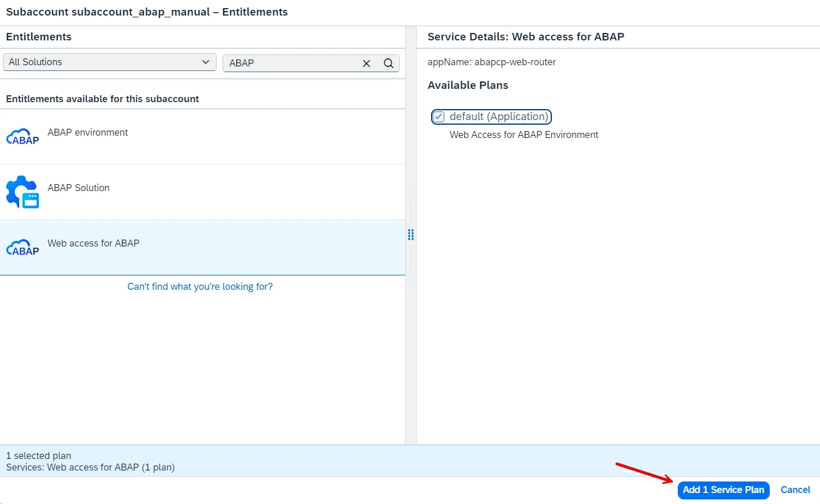Screen dimensions: 820x504
Task: Select Web access for ABAP row
Action: coord(202,248)
